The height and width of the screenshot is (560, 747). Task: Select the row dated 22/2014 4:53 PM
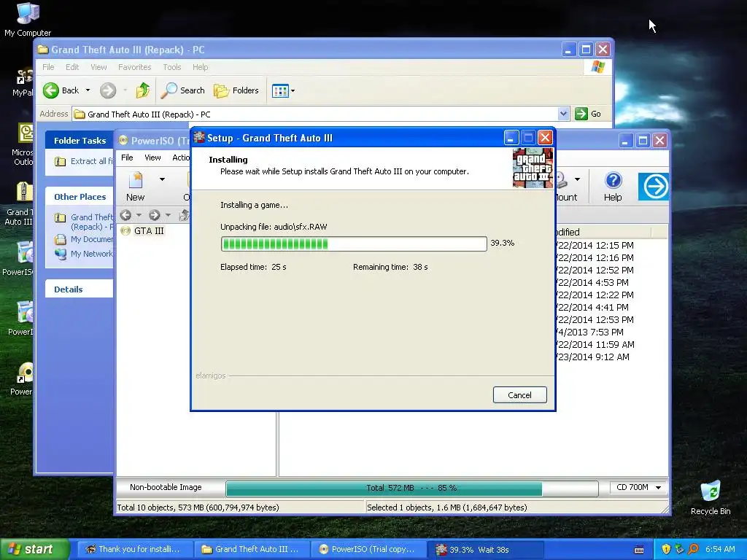pyautogui.click(x=592, y=282)
